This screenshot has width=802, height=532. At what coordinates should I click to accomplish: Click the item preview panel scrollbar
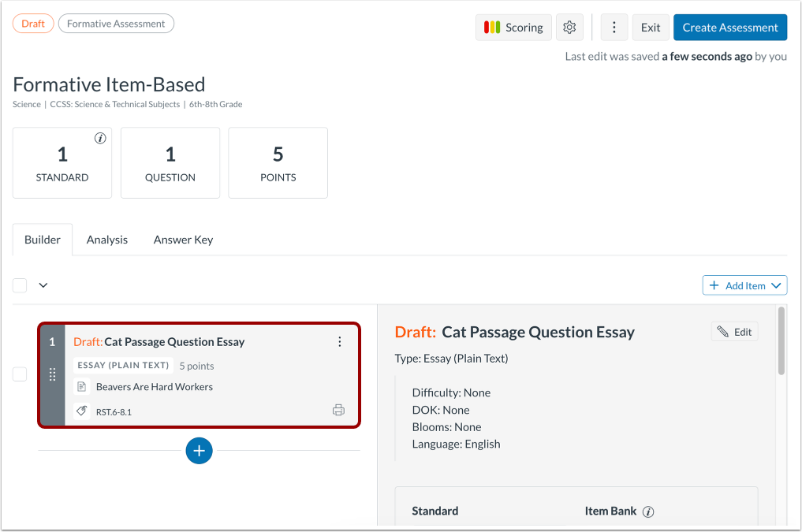781,341
